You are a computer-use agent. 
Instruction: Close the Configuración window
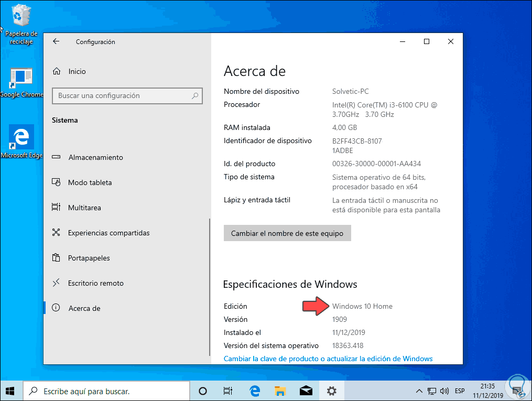[x=451, y=41]
